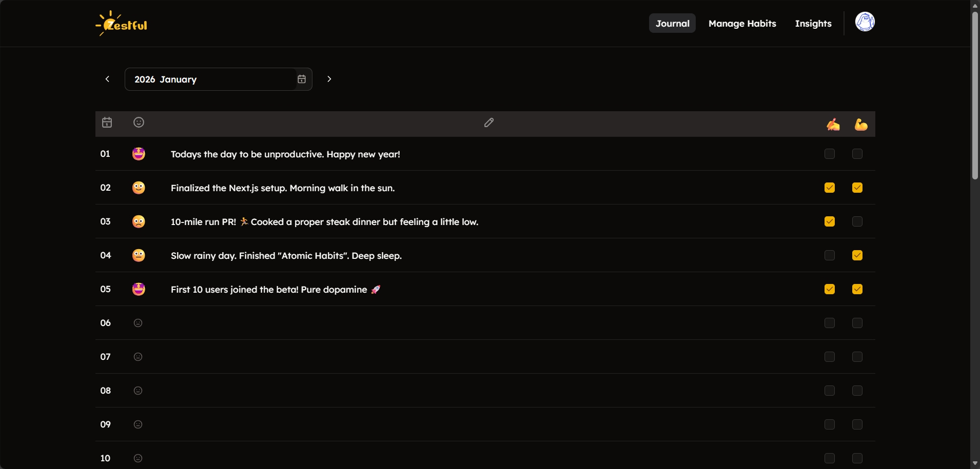
Task: Open the user profile avatar
Action: point(865,22)
